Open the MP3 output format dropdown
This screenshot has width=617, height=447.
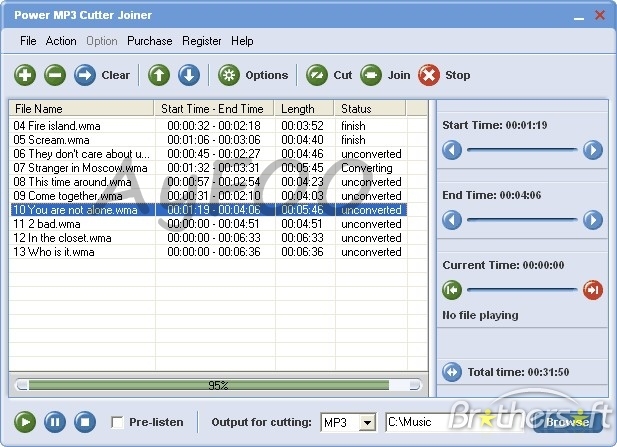tap(368, 423)
